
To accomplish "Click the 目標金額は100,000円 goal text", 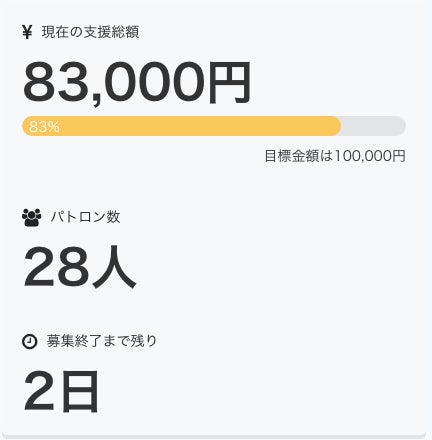I will 335,156.
